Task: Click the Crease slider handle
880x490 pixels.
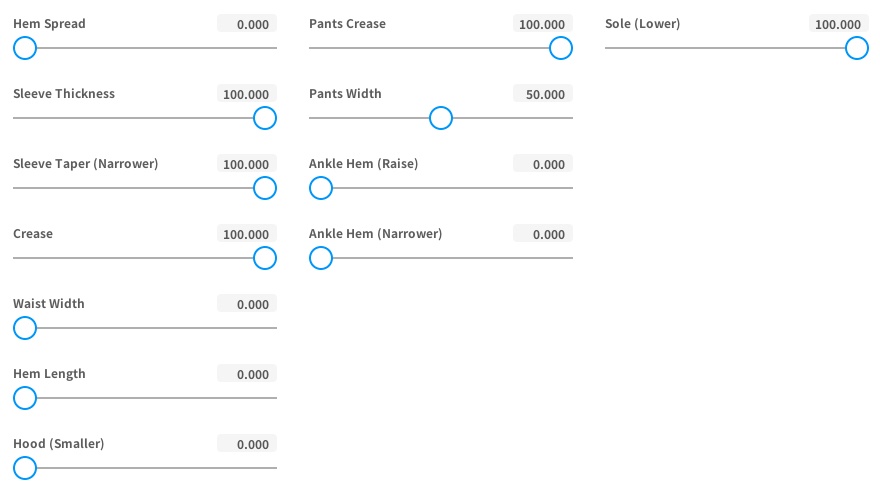Action: pyautogui.click(x=265, y=258)
